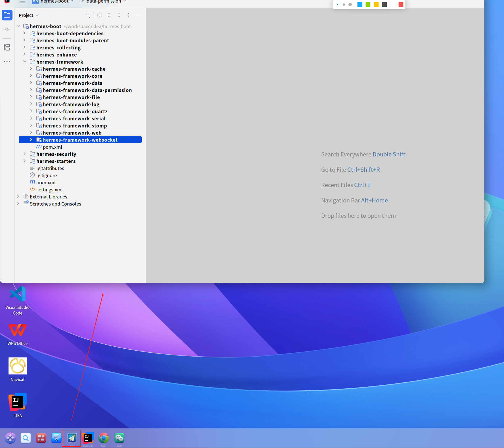The image size is (504, 448).
Task: Show more tool windows ellipsis
Action: pos(7,61)
